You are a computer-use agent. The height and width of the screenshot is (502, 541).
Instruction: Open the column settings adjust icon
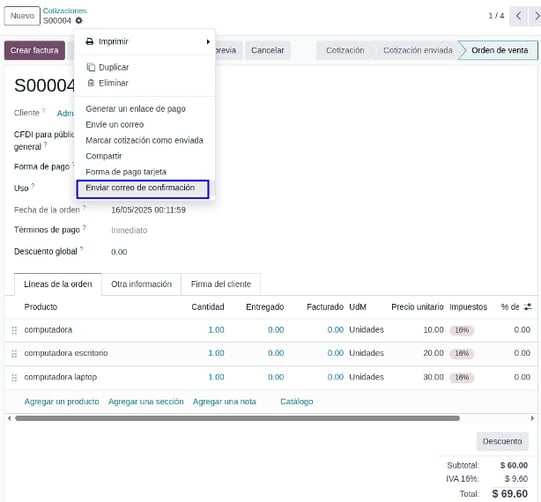click(x=528, y=307)
